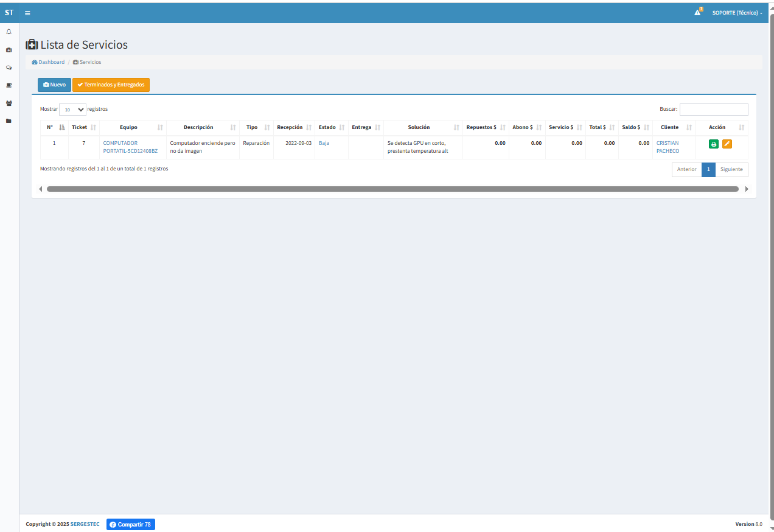This screenshot has width=774, height=532.
Task: Click the Nuevo button
Action: [54, 85]
